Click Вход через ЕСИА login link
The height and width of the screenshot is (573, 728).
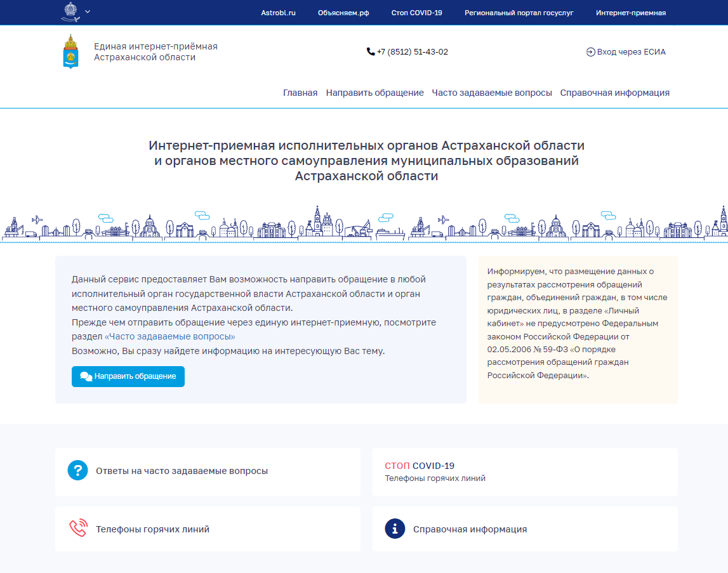631,52
